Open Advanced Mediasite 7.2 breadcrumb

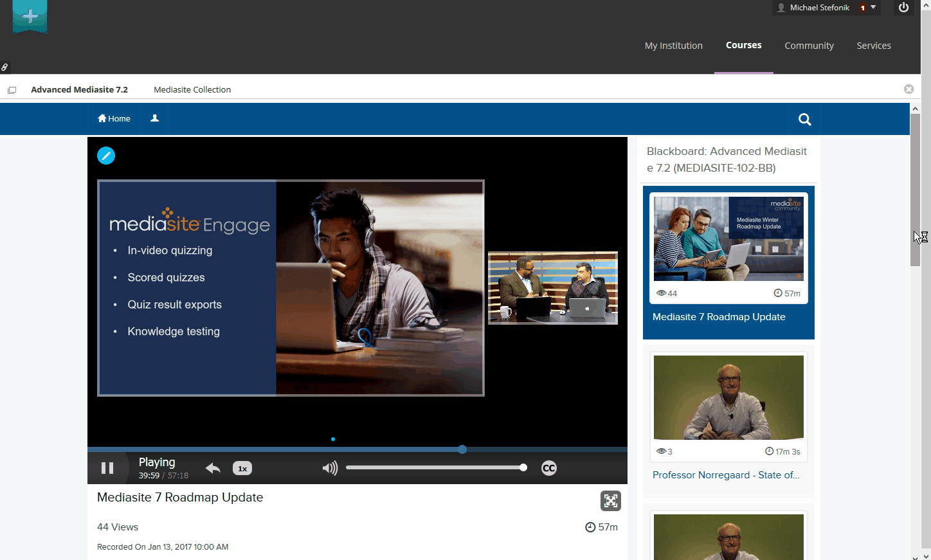[x=79, y=89]
